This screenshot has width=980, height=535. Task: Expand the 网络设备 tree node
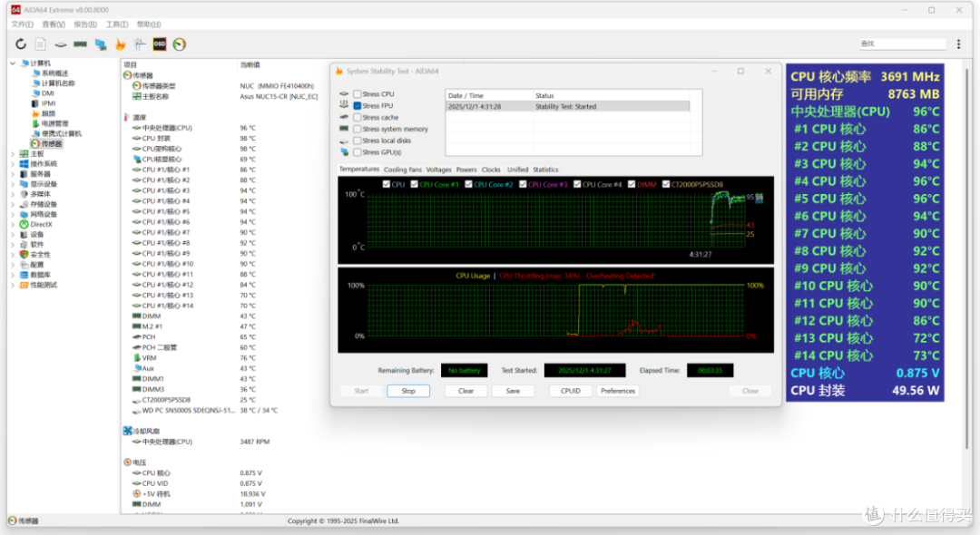pos(13,214)
